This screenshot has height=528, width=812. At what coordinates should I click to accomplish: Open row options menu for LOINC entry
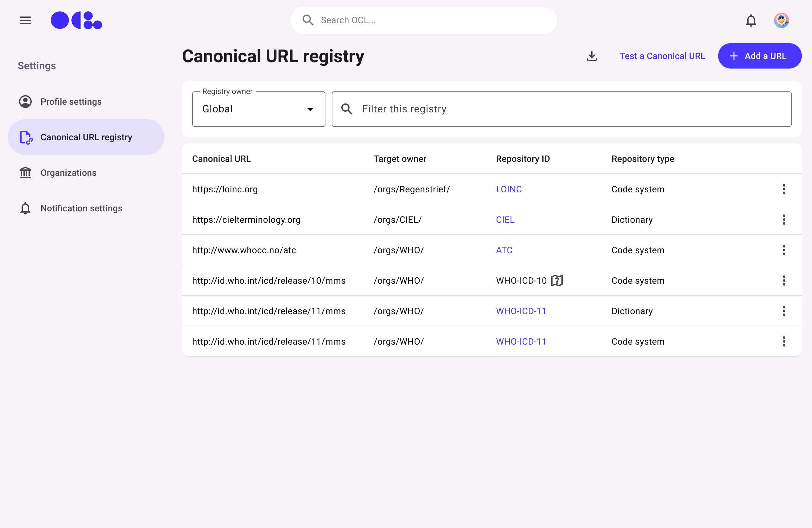pyautogui.click(x=784, y=189)
